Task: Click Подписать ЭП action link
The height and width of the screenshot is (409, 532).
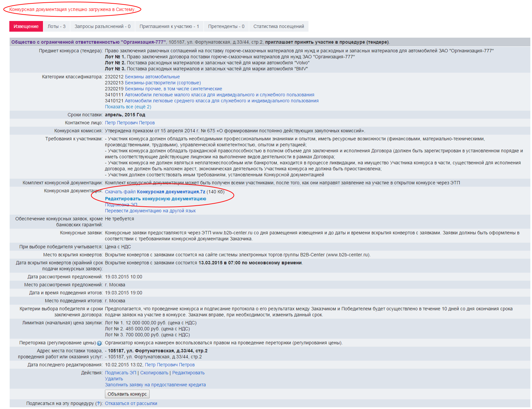Action: coord(120,373)
